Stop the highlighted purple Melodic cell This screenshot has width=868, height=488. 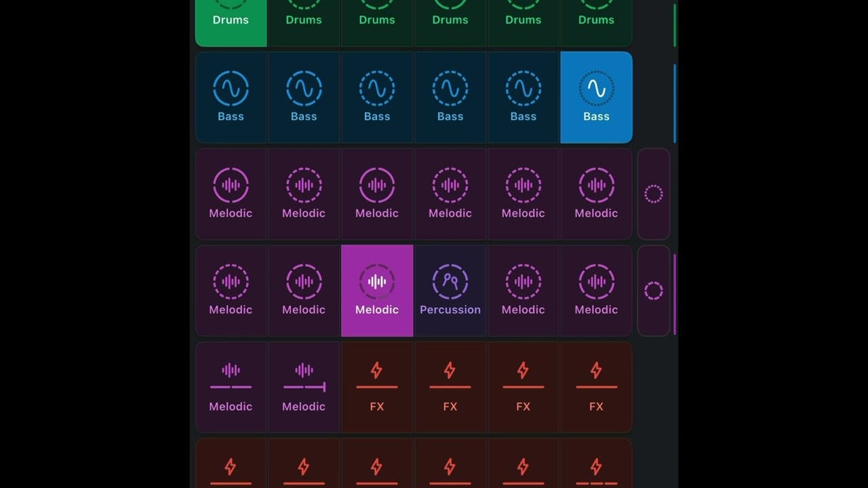(x=377, y=291)
